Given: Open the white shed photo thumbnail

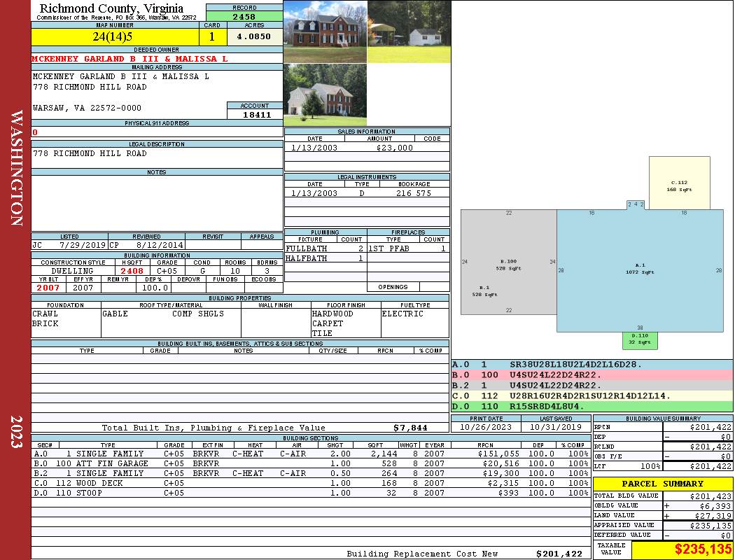Looking at the screenshot, I should click(409, 31).
